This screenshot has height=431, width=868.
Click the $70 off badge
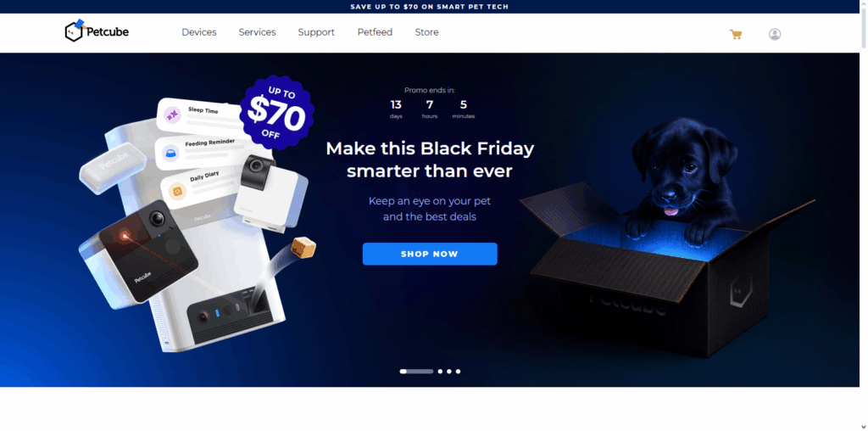[277, 114]
